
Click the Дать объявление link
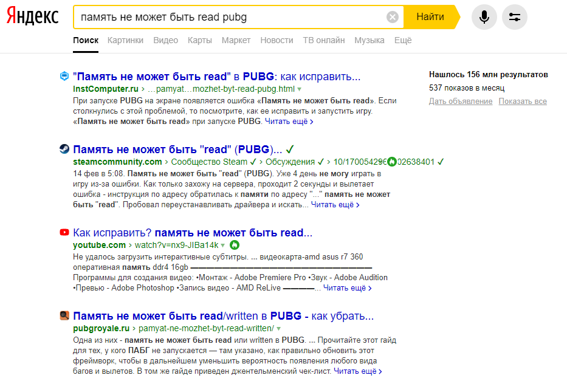coord(461,101)
